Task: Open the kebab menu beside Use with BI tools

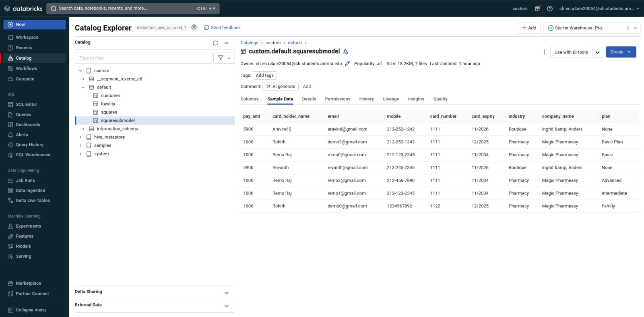Action: 544,52
